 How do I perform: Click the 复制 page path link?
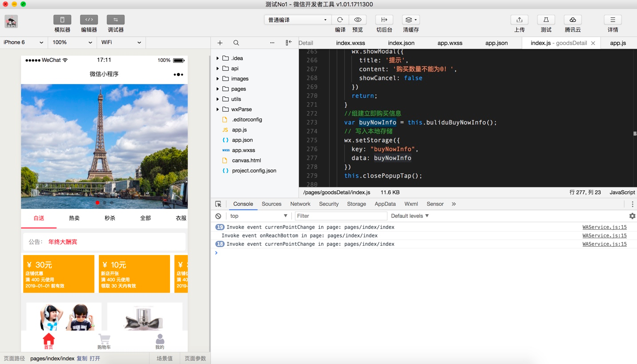82,359
